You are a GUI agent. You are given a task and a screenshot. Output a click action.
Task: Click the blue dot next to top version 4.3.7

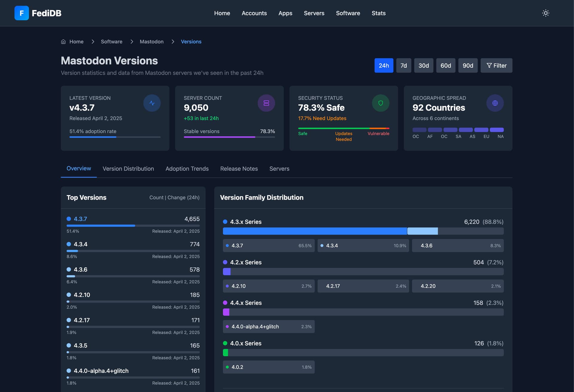[x=69, y=219]
